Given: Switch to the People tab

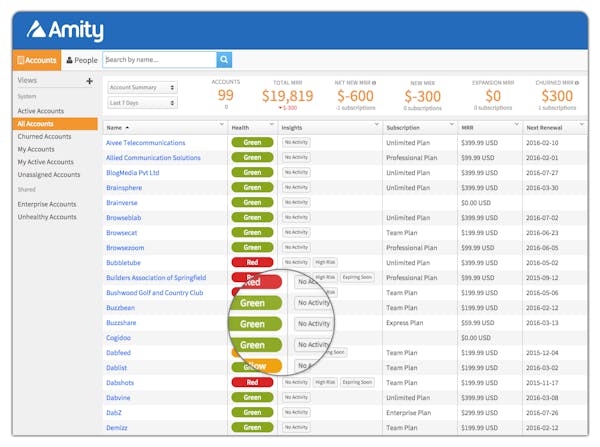Looking at the screenshot, I should tap(82, 60).
